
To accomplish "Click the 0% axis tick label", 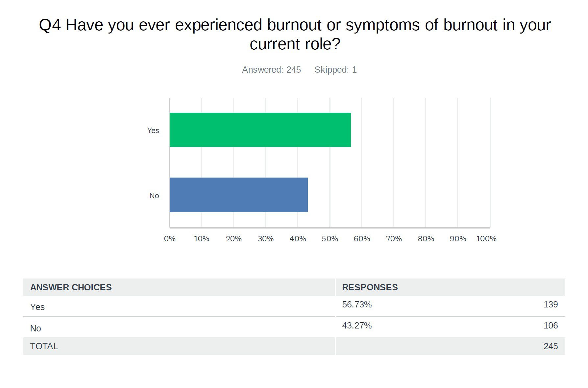I will tap(170, 239).
